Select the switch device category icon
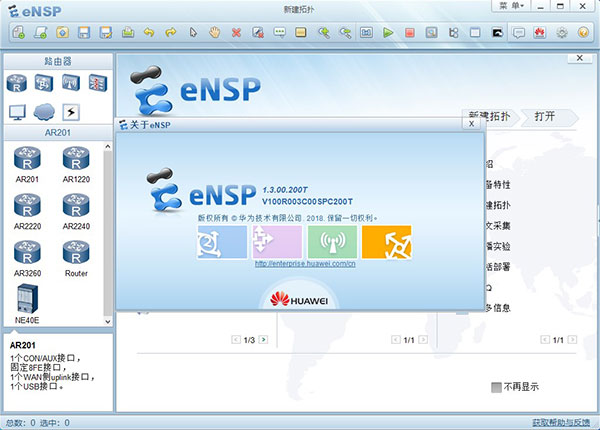600x430 pixels. pyautogui.click(x=44, y=83)
